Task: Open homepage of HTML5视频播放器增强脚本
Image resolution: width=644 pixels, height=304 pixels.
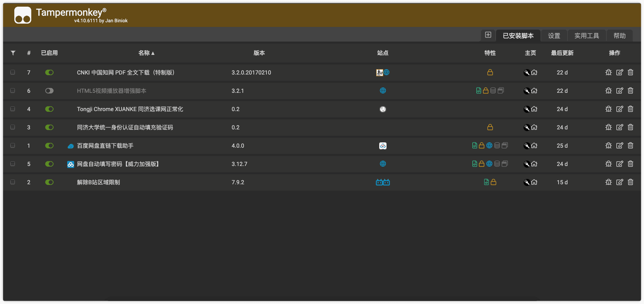Action: (x=534, y=91)
